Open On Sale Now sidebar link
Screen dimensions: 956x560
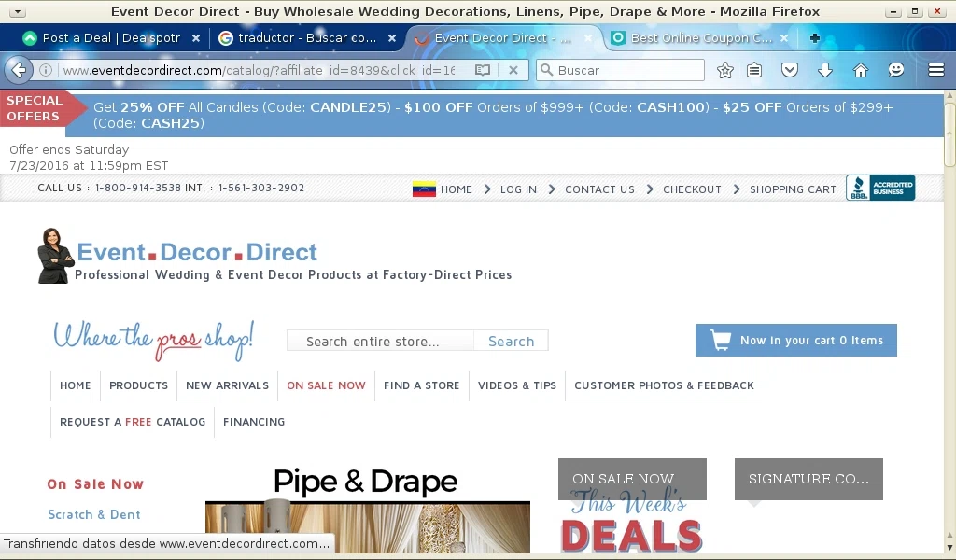95,483
